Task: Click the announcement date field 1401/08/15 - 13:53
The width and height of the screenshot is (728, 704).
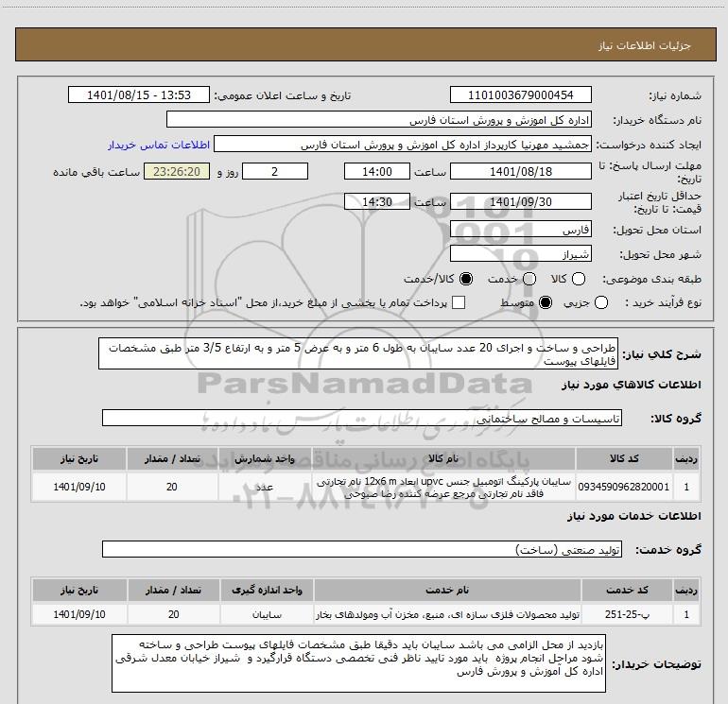Action: click(139, 94)
